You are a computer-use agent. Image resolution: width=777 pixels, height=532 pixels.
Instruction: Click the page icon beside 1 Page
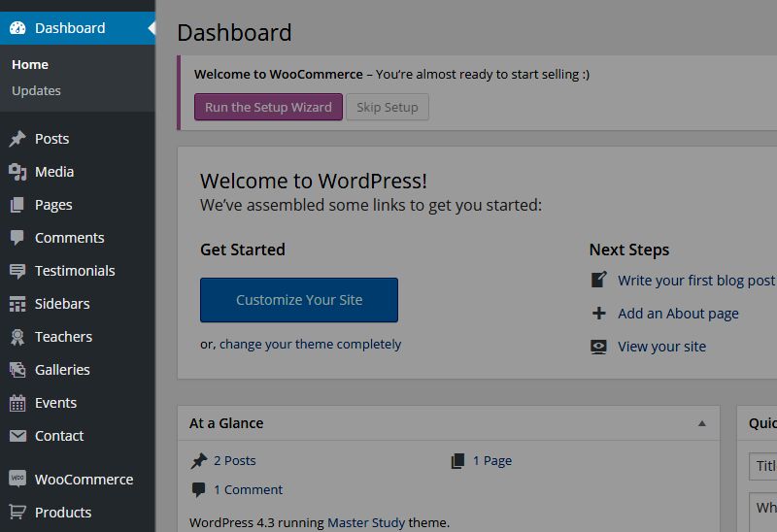coord(457,461)
